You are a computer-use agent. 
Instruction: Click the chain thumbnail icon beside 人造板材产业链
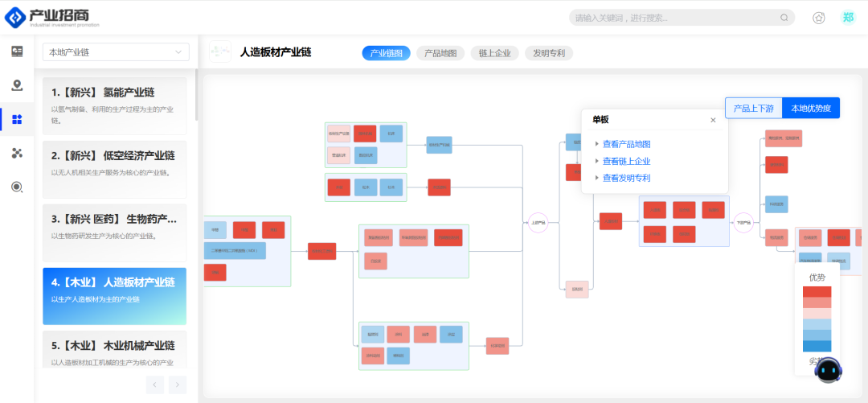pos(220,51)
